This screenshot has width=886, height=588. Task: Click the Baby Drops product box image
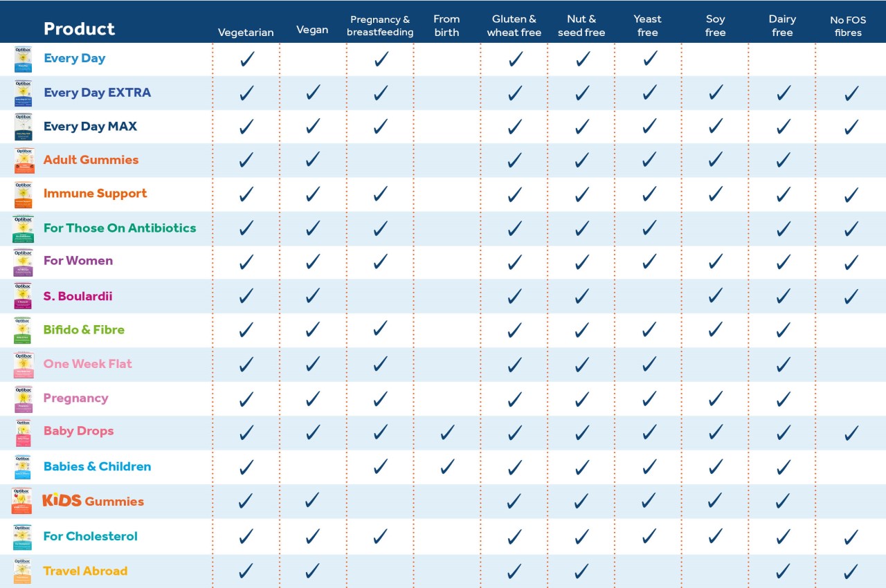[x=23, y=432]
